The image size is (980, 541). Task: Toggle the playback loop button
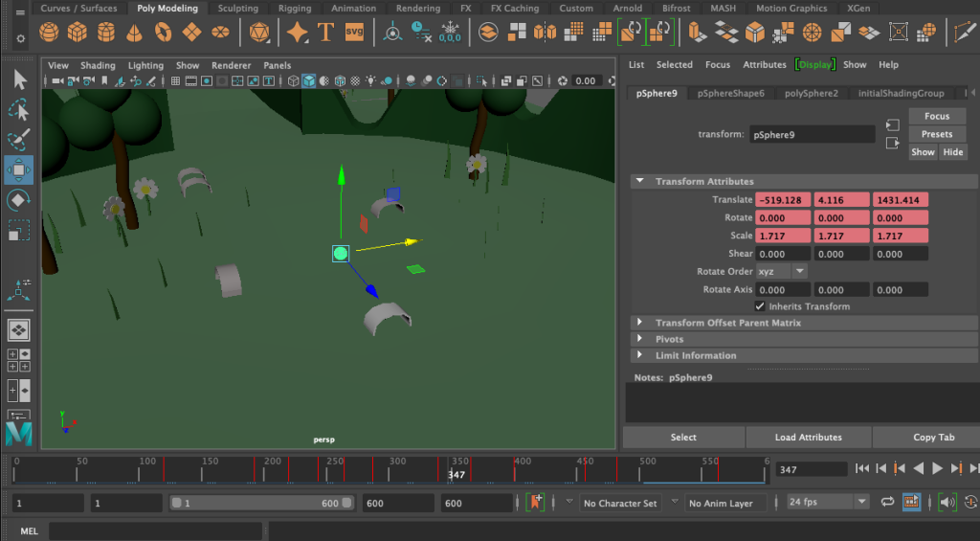887,502
